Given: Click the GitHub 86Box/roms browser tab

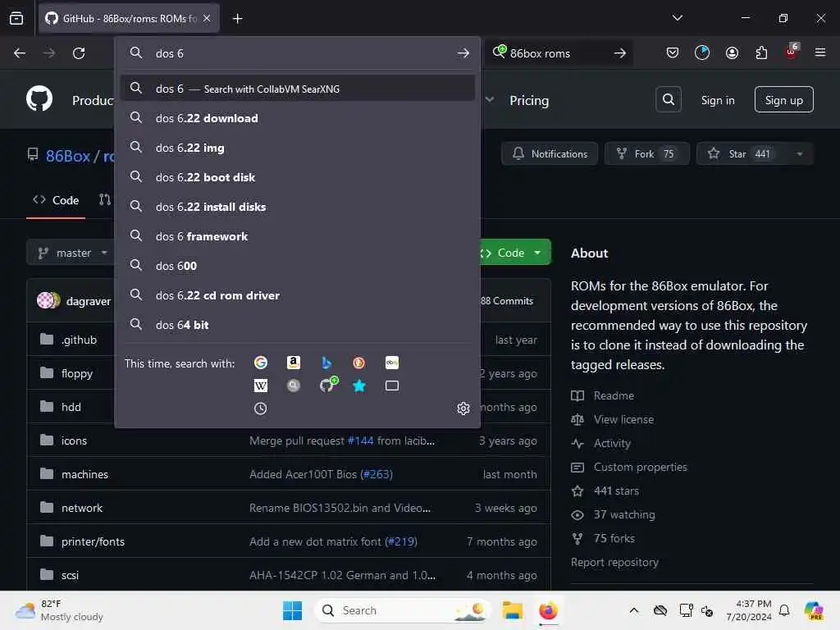Looking at the screenshot, I should 129,19.
